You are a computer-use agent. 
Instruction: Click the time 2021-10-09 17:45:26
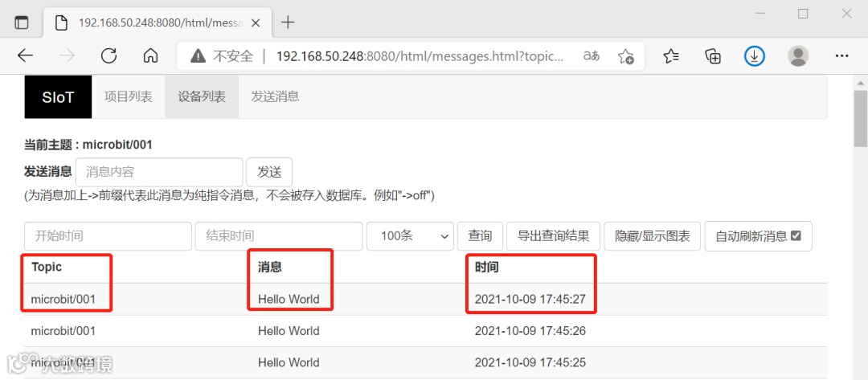click(x=530, y=331)
